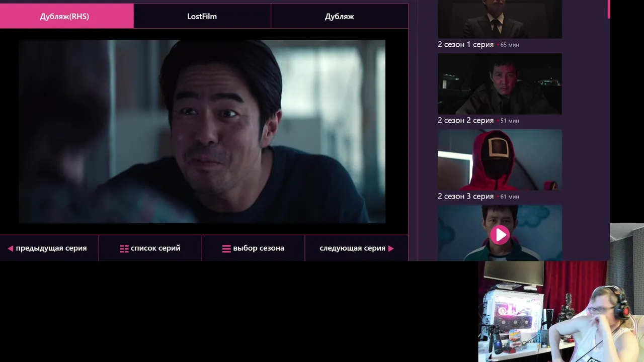
Task: Click the hamburger icon beside выбор сезона
Action: coord(226,248)
